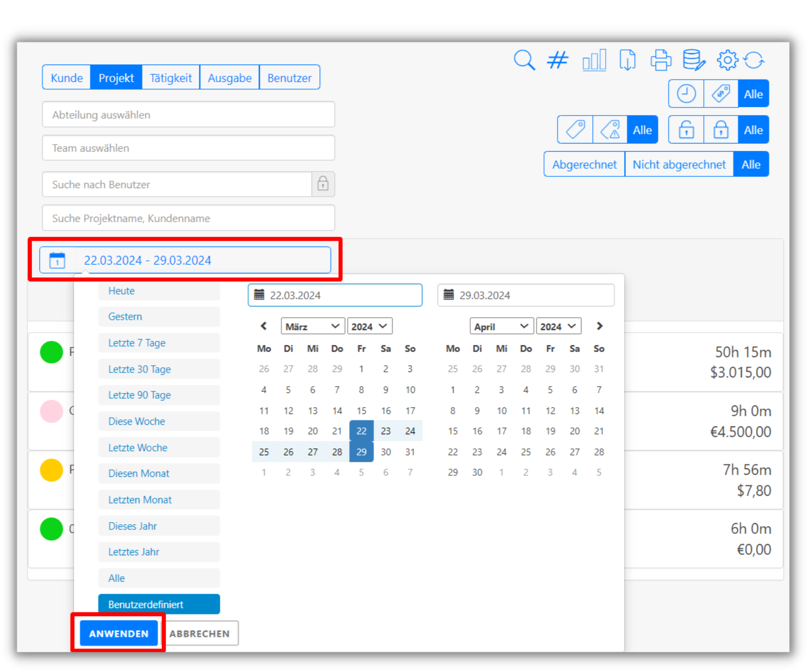Switch to the 'Kunde' tab
The image size is (807, 672).
pos(67,78)
